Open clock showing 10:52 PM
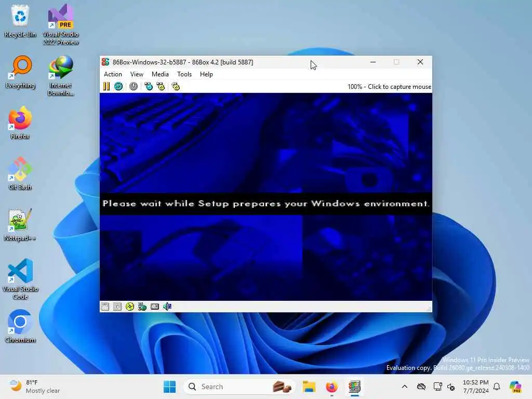 pyautogui.click(x=476, y=387)
